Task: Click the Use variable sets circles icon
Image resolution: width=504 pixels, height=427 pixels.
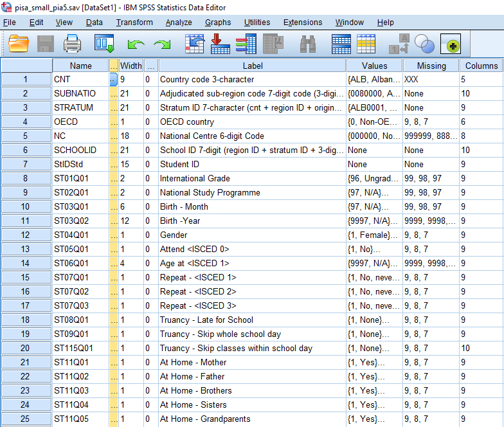Action: click(424, 44)
